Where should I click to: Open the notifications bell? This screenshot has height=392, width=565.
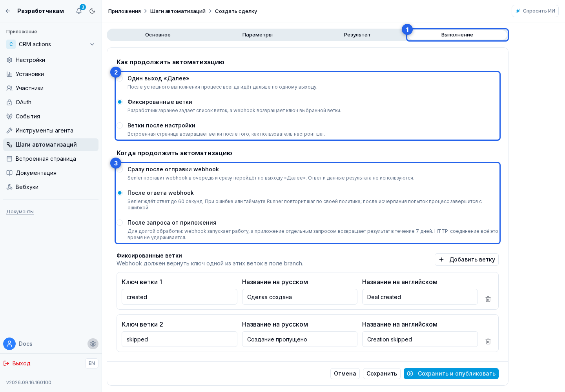79,11
